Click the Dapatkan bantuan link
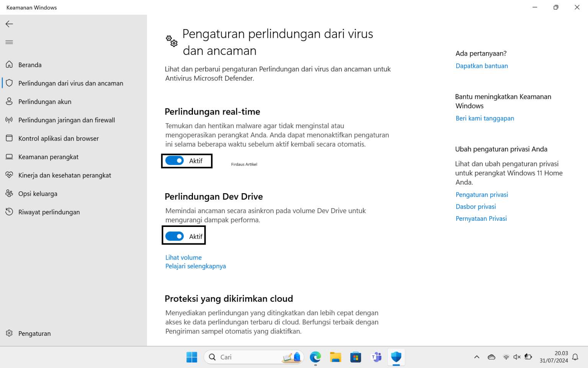 (x=482, y=66)
